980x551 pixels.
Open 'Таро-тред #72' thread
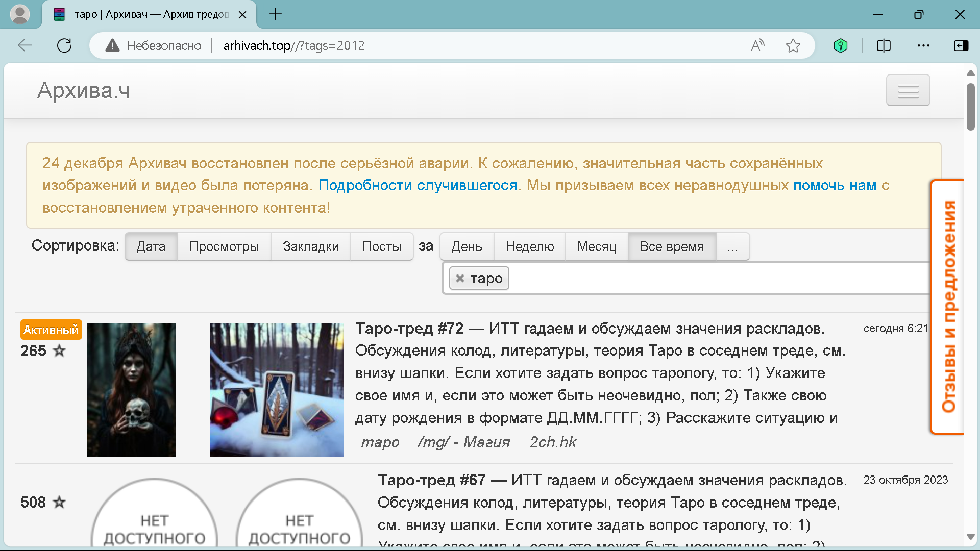pos(409,328)
